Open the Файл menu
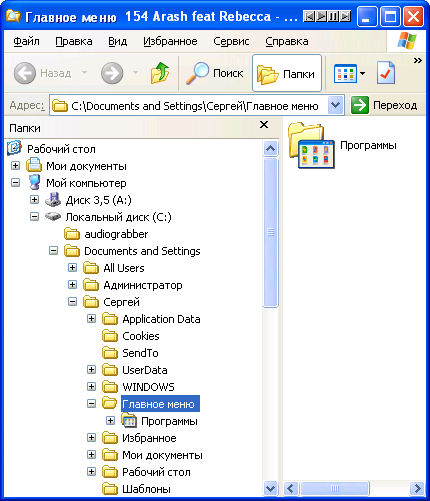The image size is (430, 501). 26,41
